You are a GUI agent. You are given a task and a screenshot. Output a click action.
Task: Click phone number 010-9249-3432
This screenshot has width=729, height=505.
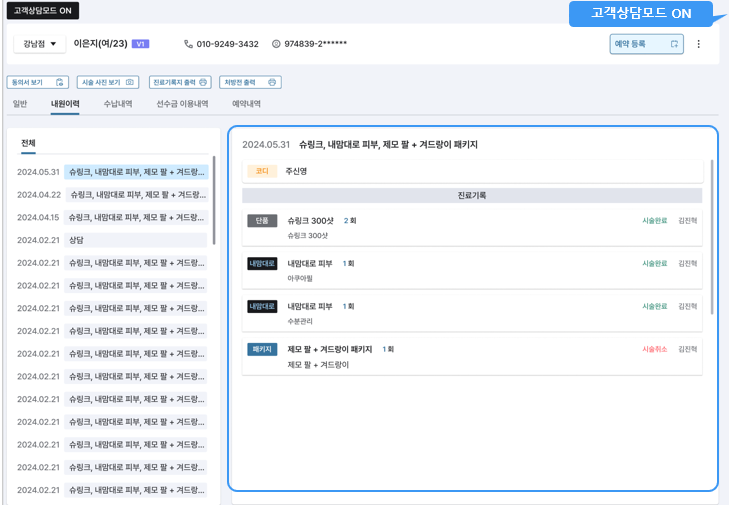pos(227,44)
